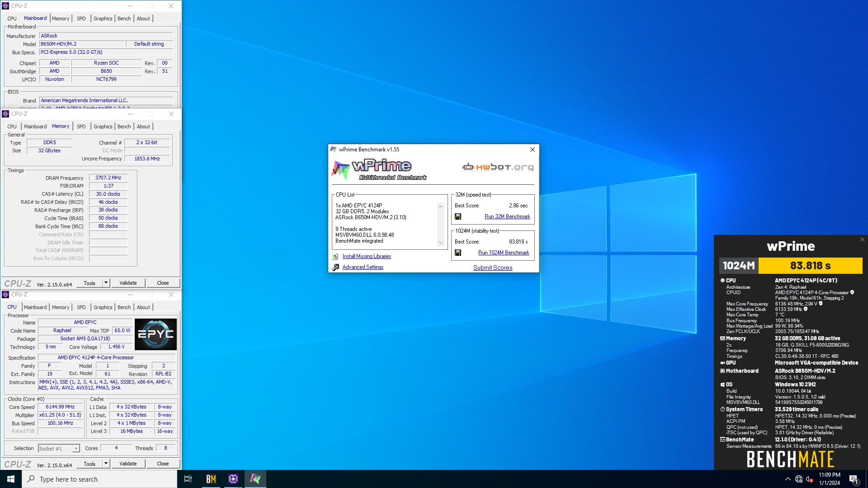Close the wPrime Benchmark window
868x488 pixels.
coord(533,150)
